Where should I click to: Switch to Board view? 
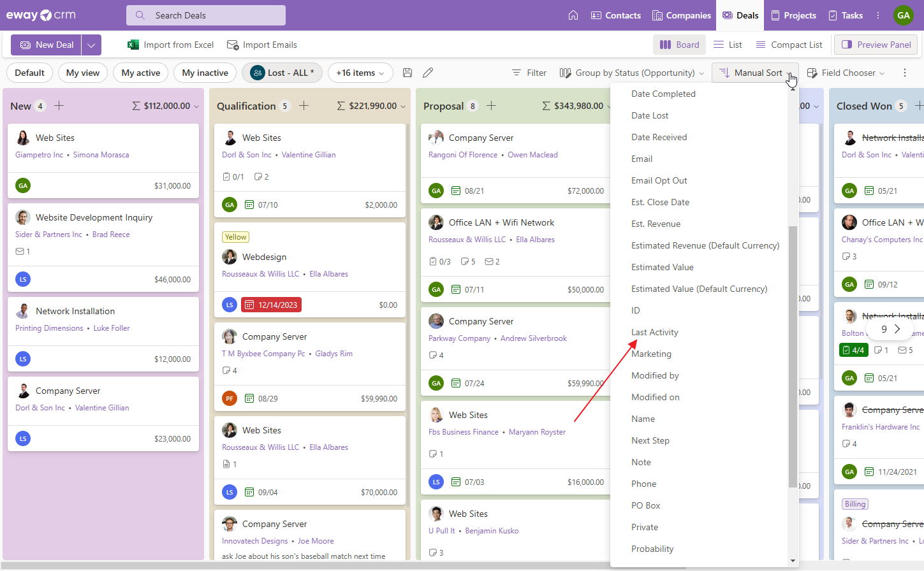click(679, 45)
